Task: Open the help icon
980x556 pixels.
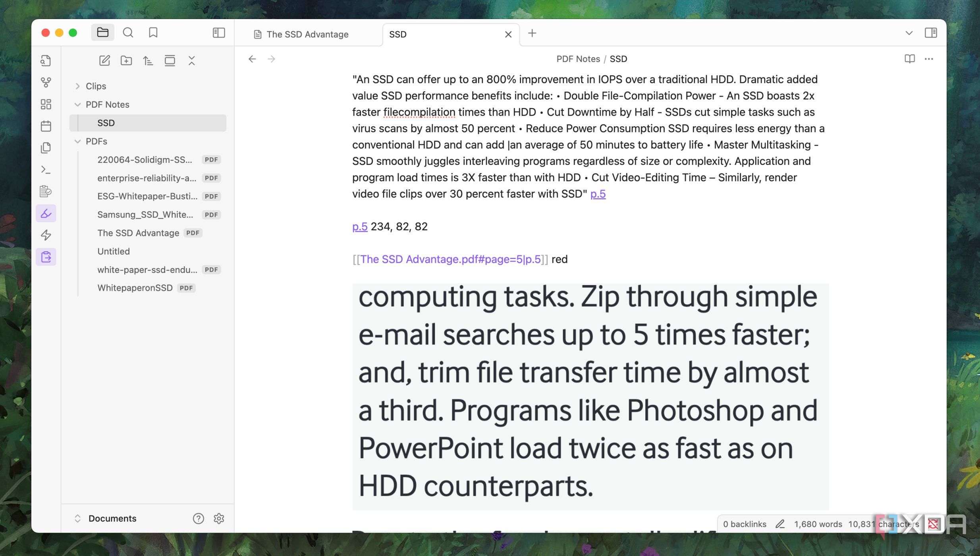Action: point(198,518)
